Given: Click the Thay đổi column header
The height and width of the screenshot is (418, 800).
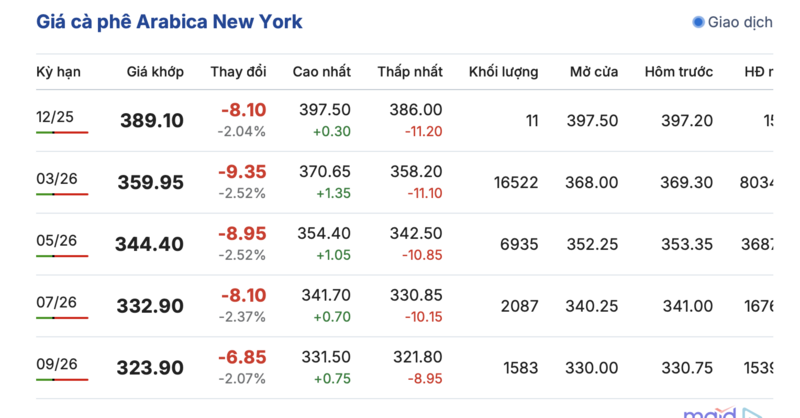Looking at the screenshot, I should point(238,72).
